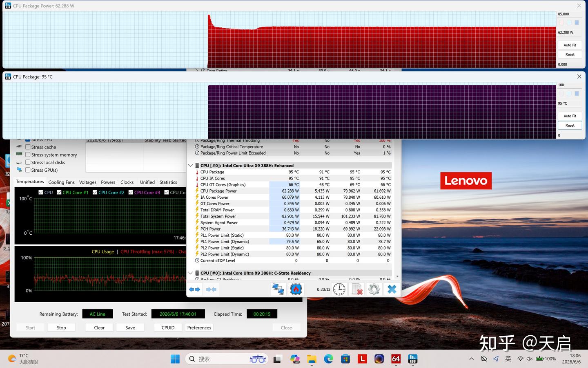
Task: Enable Stress local disks checkbox
Action: [28, 162]
